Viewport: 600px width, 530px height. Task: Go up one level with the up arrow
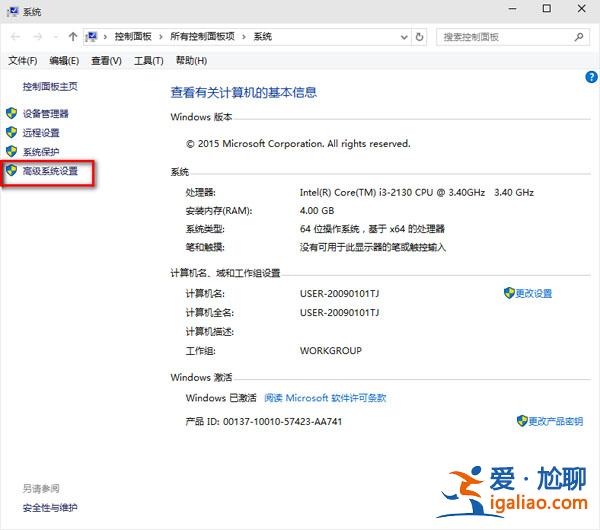73,37
